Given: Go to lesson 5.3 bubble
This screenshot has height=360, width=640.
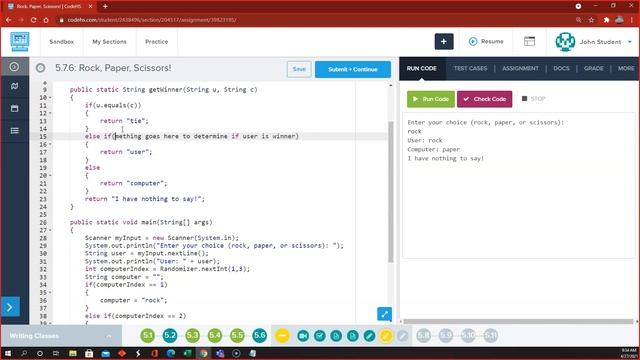Looking at the screenshot, I should pyautogui.click(x=192, y=336).
